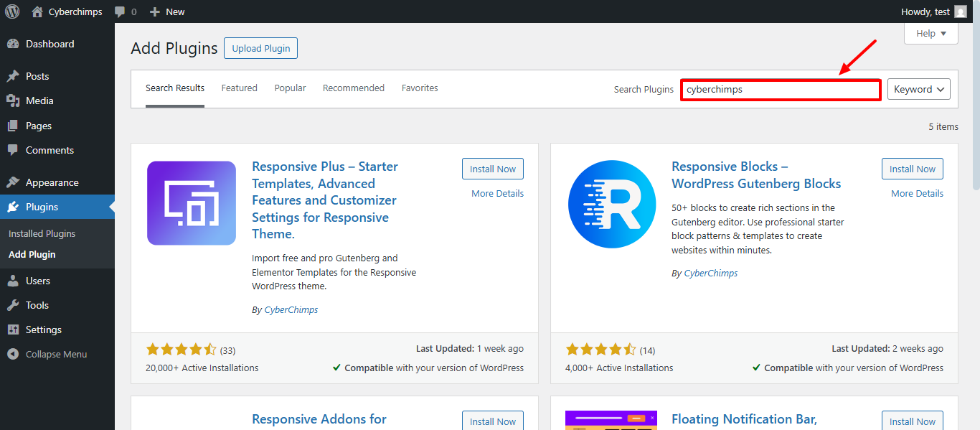Switch to the Search Results tab
Screen dimensions: 980x430
tap(175, 88)
